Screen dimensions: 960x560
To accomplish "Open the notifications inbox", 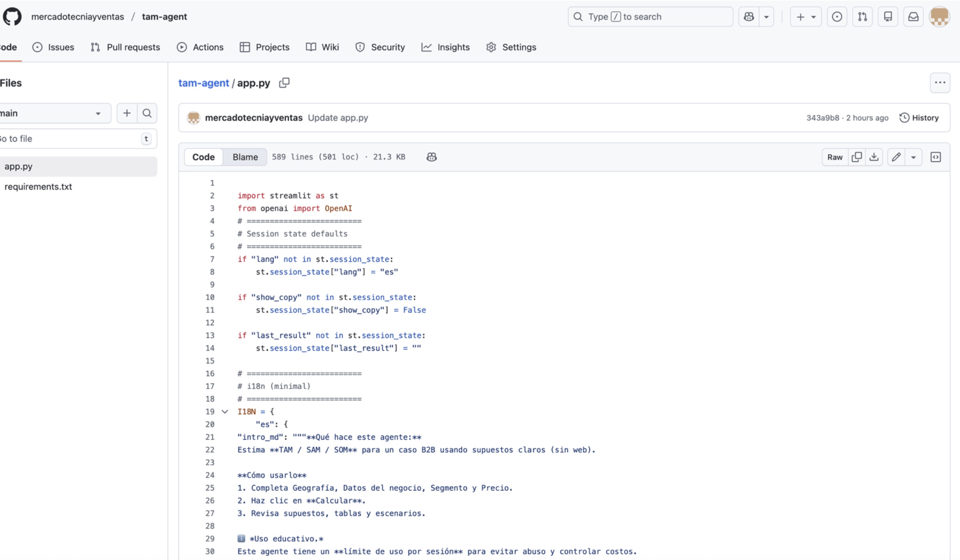I will (913, 17).
